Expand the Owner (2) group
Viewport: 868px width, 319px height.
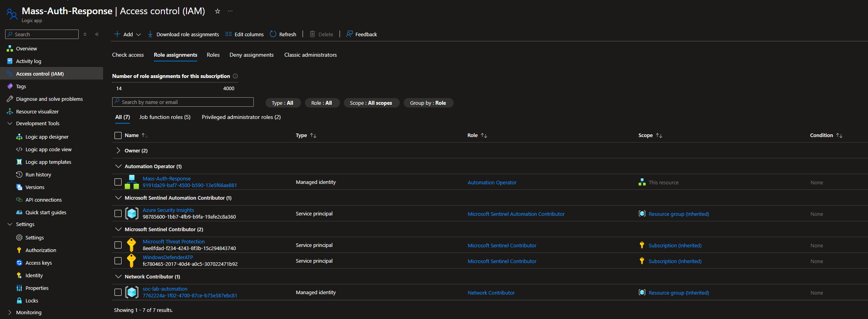pos(118,150)
